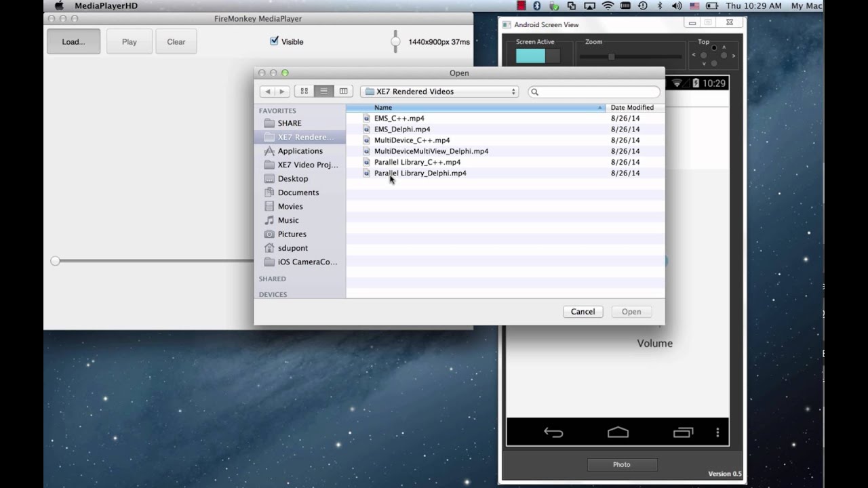Click the sdupont home icon in sidebar
The height and width of the screenshot is (488, 868).
click(269, 248)
